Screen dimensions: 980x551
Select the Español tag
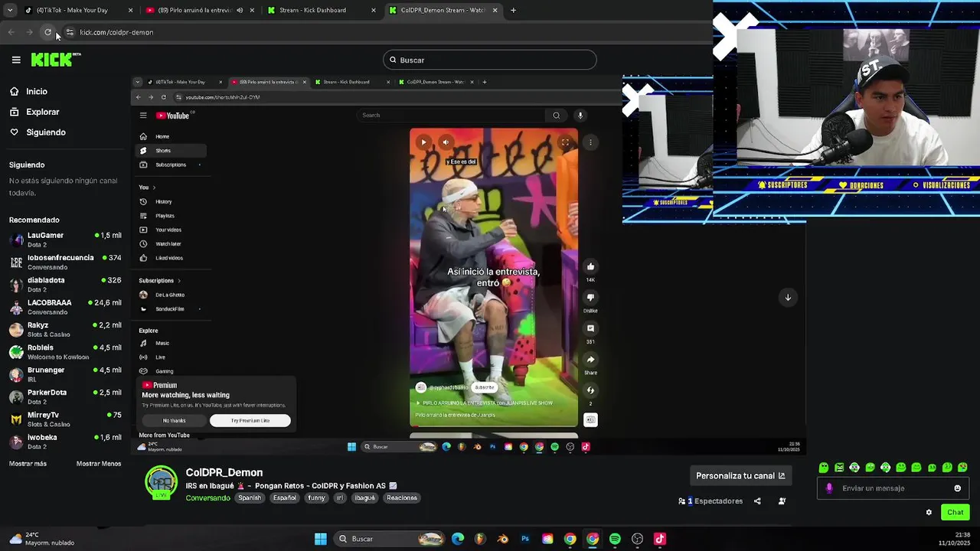pyautogui.click(x=285, y=497)
